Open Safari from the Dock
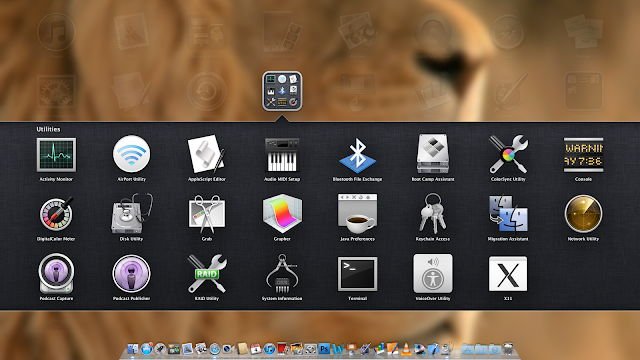640x360 pixels. [215, 349]
